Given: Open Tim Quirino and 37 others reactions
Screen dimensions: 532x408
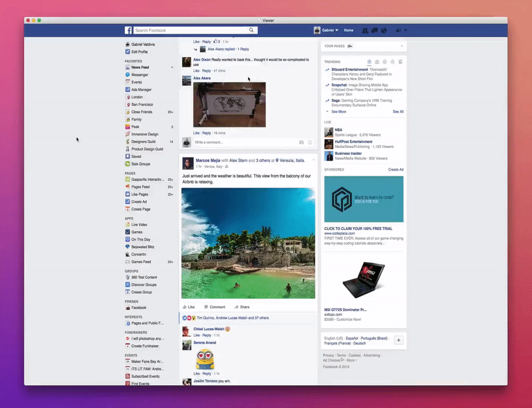Looking at the screenshot, I should (x=232, y=318).
